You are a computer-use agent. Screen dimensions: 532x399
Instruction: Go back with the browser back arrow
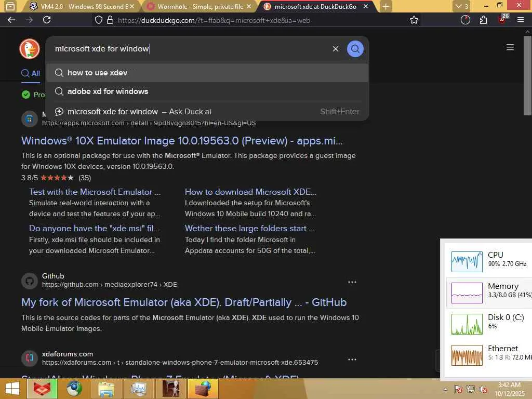pos(11,20)
